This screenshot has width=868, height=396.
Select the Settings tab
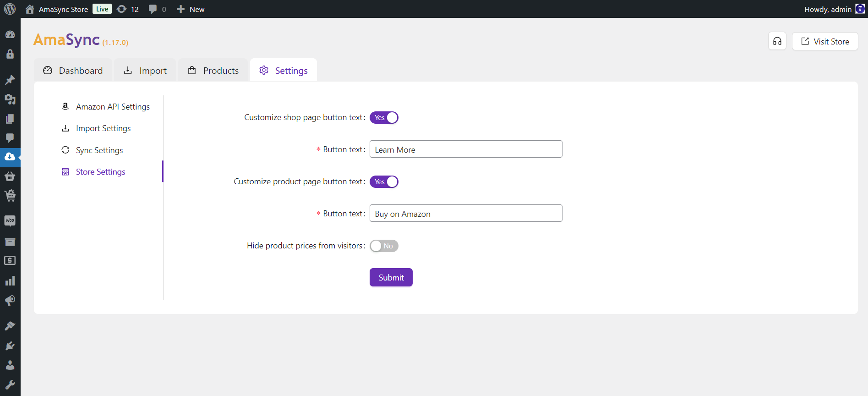tap(284, 70)
